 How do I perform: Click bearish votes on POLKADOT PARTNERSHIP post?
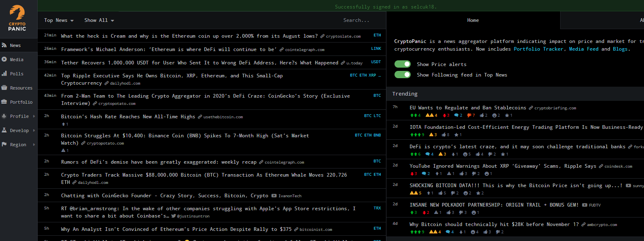(x=426, y=213)
